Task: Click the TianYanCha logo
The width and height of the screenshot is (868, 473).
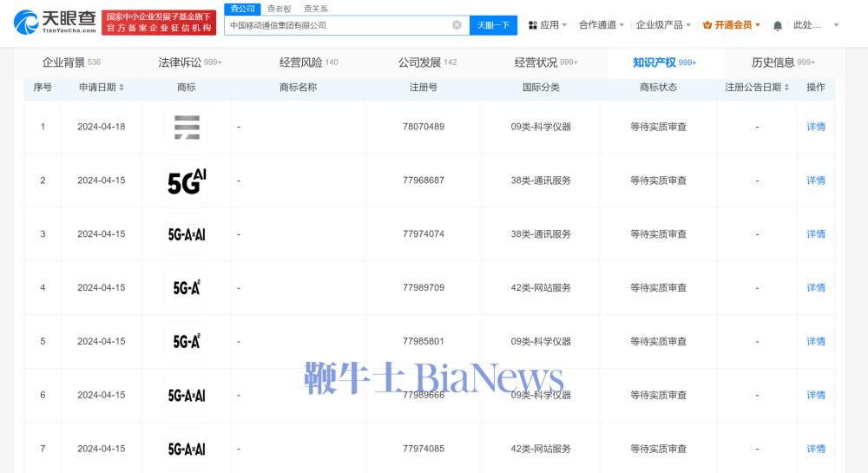Action: [x=55, y=22]
